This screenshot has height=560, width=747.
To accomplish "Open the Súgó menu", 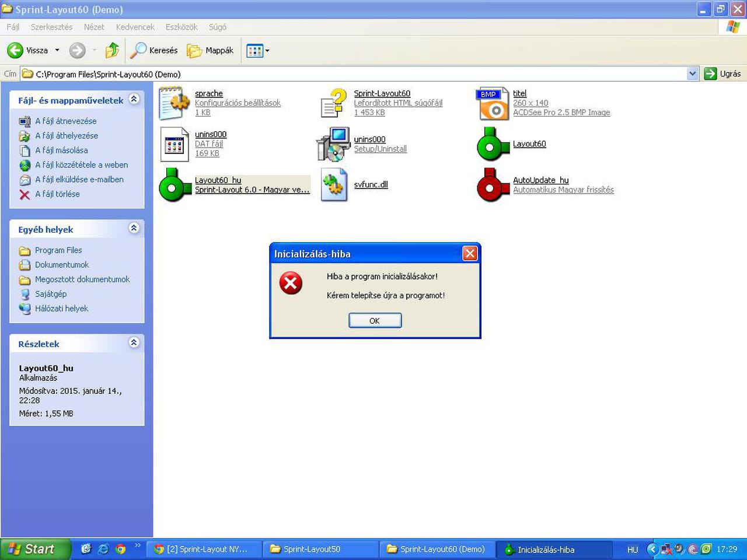I will point(218,27).
